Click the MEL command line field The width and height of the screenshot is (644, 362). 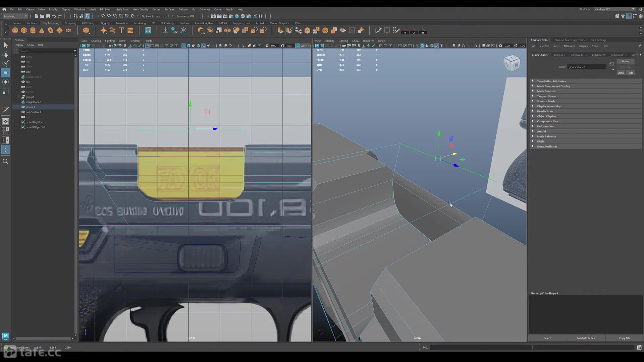[481, 347]
